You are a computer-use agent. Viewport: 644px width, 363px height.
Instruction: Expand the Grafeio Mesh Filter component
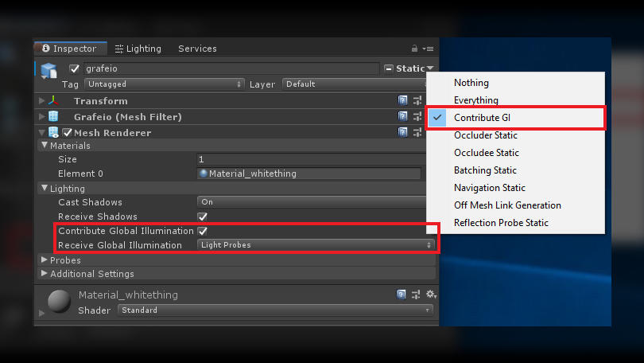(41, 117)
